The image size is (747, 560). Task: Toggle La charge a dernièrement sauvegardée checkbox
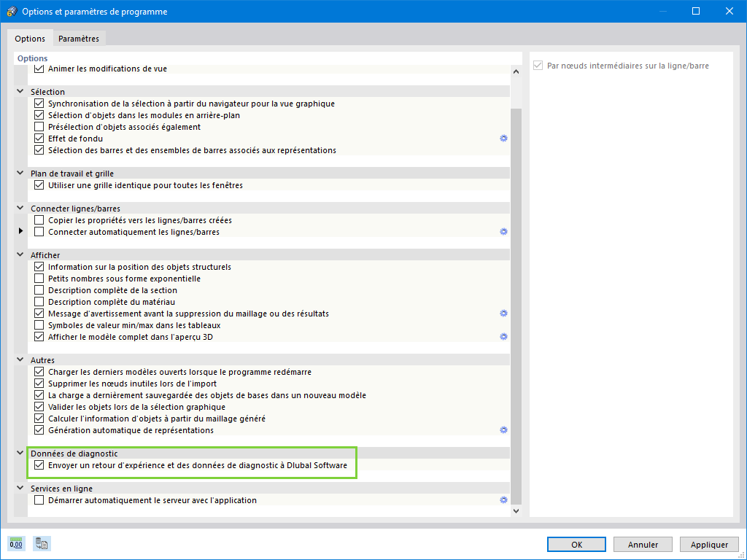pos(39,395)
